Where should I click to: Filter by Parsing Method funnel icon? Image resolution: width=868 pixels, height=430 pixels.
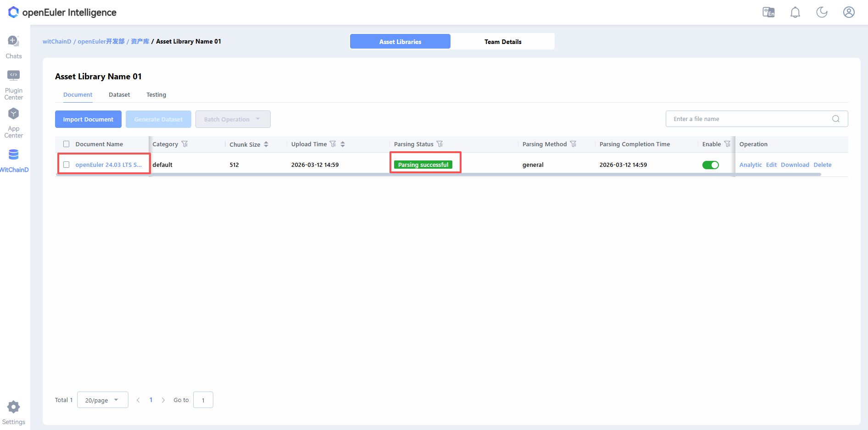(x=573, y=144)
